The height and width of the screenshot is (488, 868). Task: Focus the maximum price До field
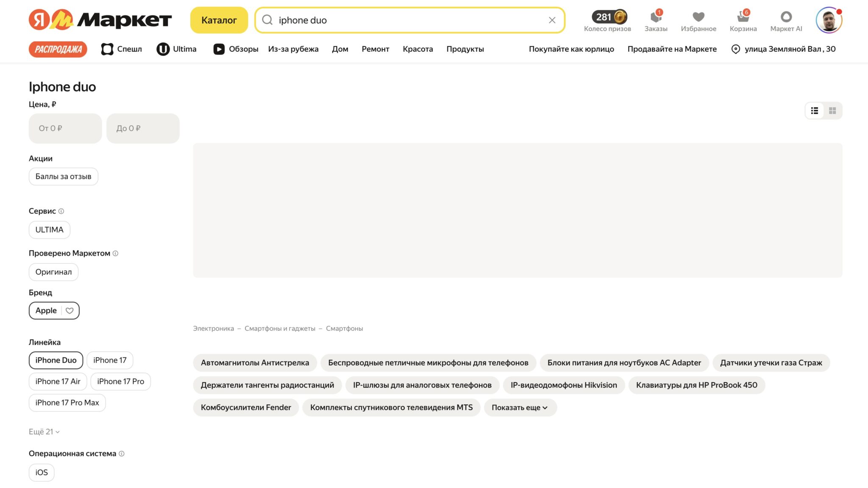[143, 128]
